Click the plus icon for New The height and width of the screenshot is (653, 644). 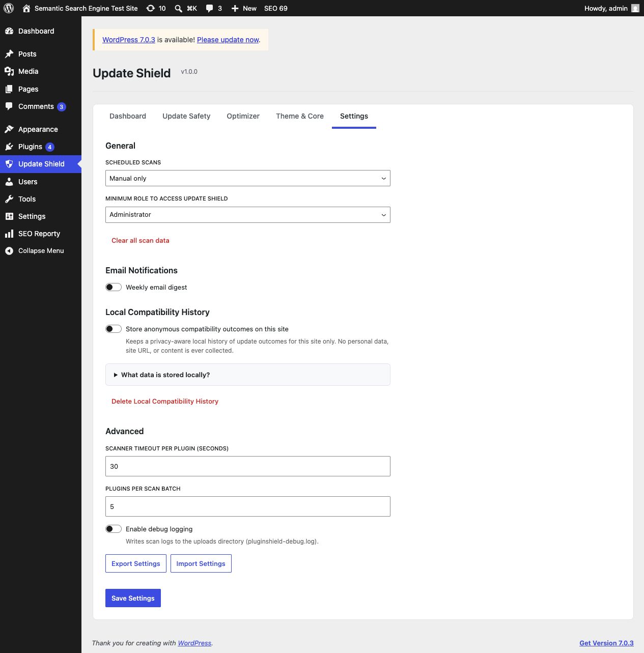tap(235, 8)
